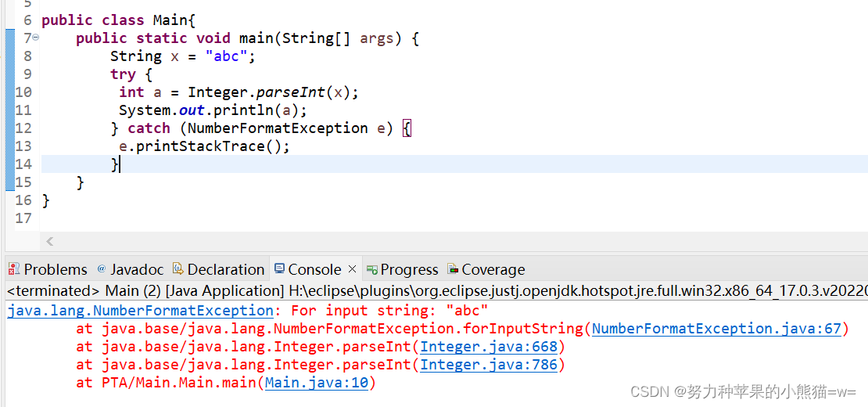Click the Coverage tab icon
Image resolution: width=868 pixels, height=407 pixels.
[453, 270]
